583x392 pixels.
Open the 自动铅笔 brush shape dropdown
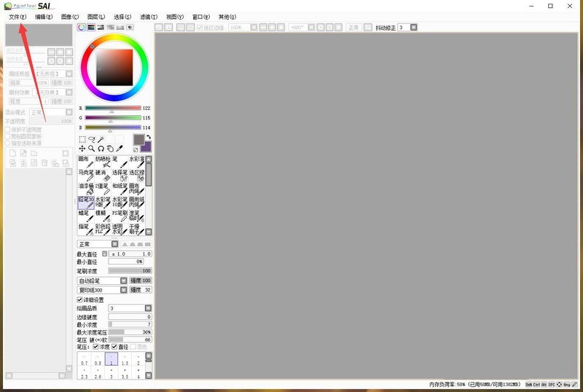123,281
